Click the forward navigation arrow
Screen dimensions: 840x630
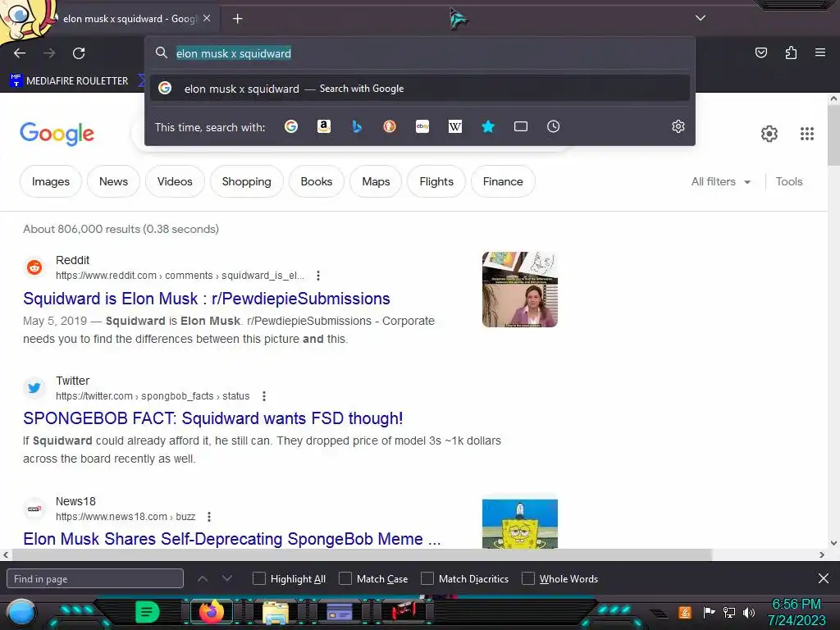coord(49,53)
